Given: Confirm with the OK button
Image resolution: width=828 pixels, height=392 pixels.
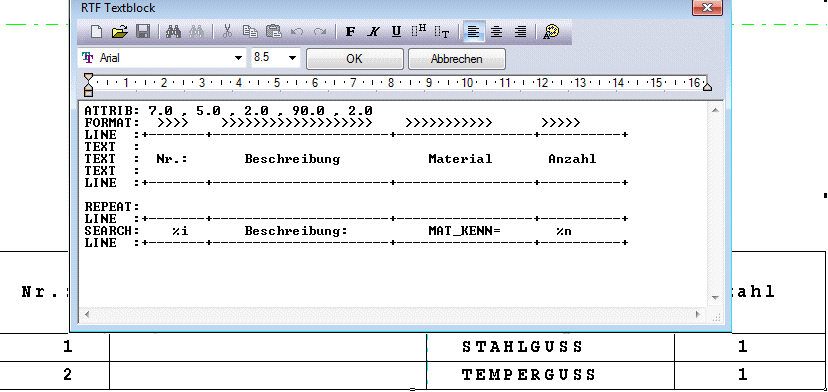Looking at the screenshot, I should tap(354, 59).
